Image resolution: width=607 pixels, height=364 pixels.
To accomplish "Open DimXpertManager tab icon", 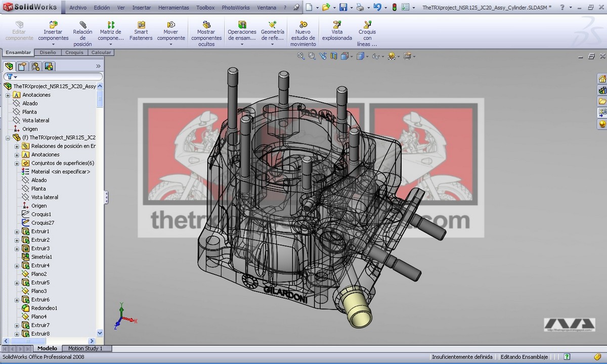I will [x=49, y=66].
